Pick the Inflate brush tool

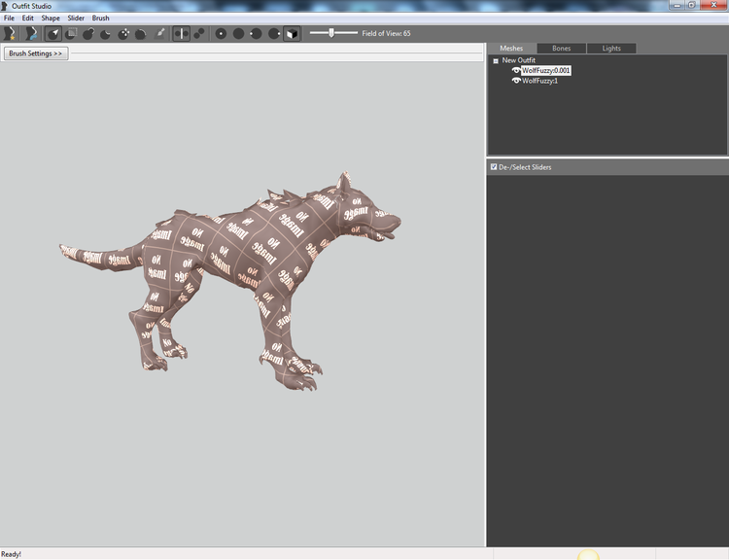88,33
